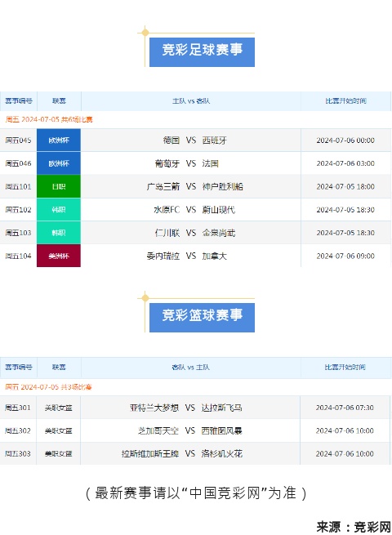Click 联赛 header in the football table
392x535 pixels.
tap(59, 101)
